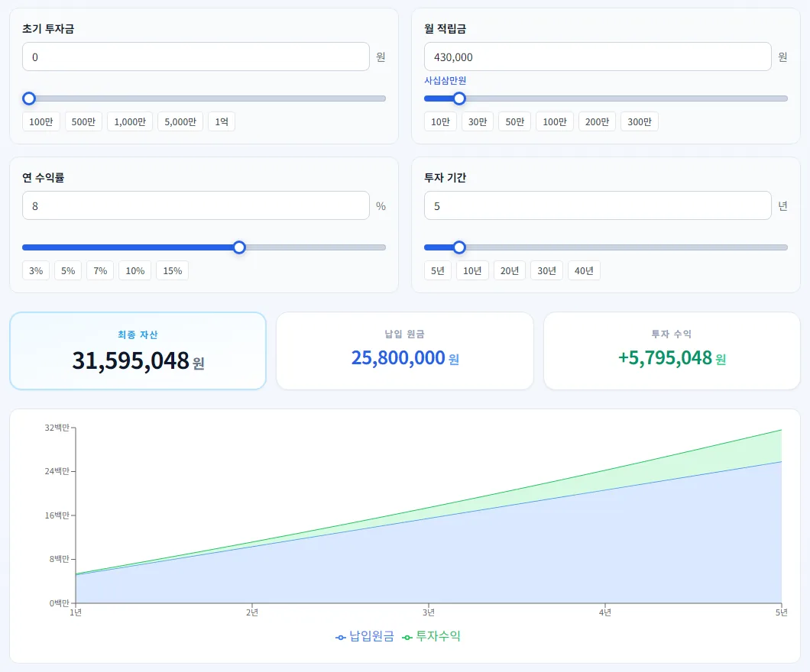Click the 월 적립금 heading
810x672 pixels.
(x=446, y=29)
